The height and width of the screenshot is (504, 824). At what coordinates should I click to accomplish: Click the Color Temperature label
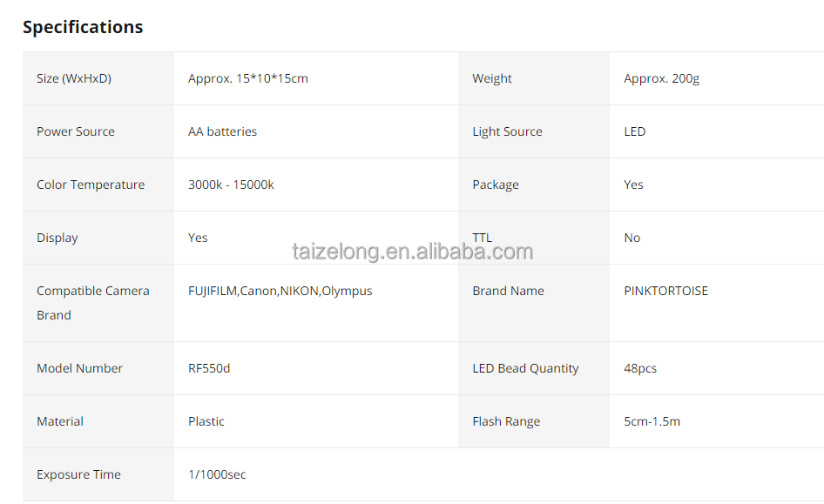tap(91, 185)
